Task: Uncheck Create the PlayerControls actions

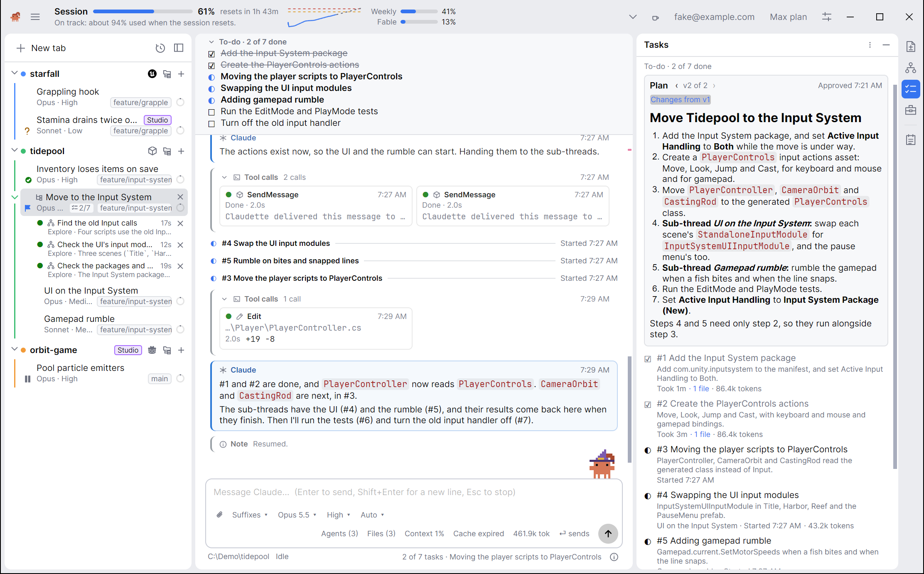Action: point(211,66)
